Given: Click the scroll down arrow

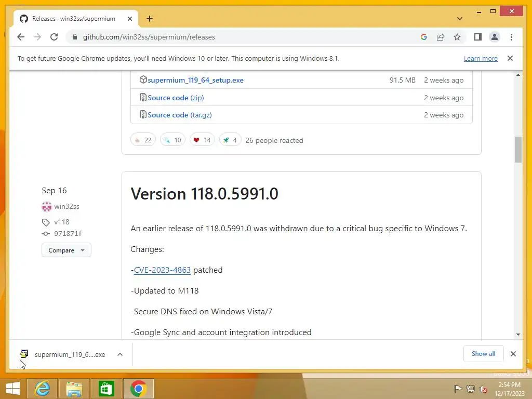Looking at the screenshot, I should (518, 334).
